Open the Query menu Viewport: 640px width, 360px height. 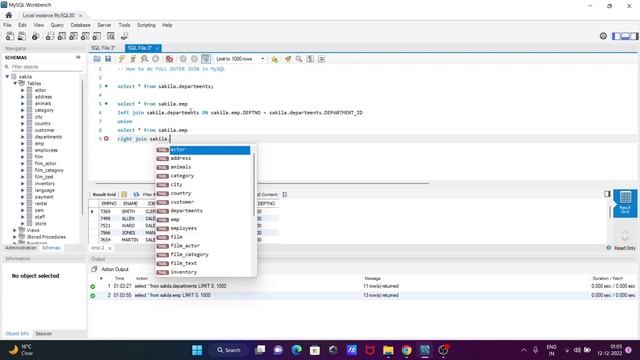pyautogui.click(x=57, y=25)
